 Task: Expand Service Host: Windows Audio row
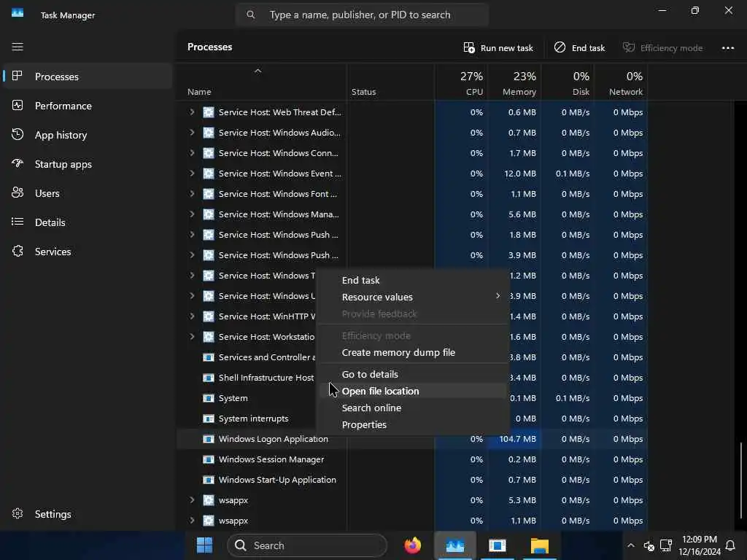pyautogui.click(x=192, y=133)
